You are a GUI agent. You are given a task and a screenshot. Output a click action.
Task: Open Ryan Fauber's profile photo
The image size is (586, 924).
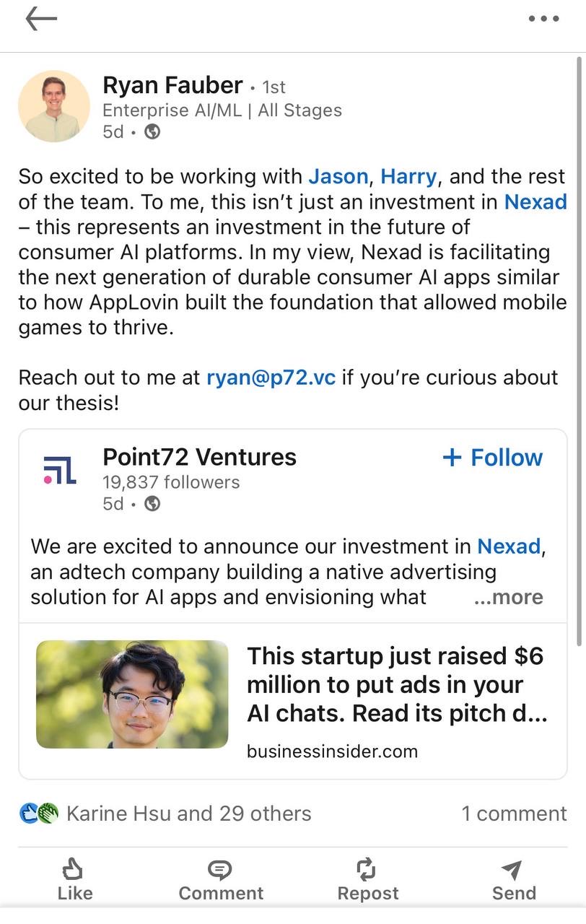pyautogui.click(x=54, y=106)
